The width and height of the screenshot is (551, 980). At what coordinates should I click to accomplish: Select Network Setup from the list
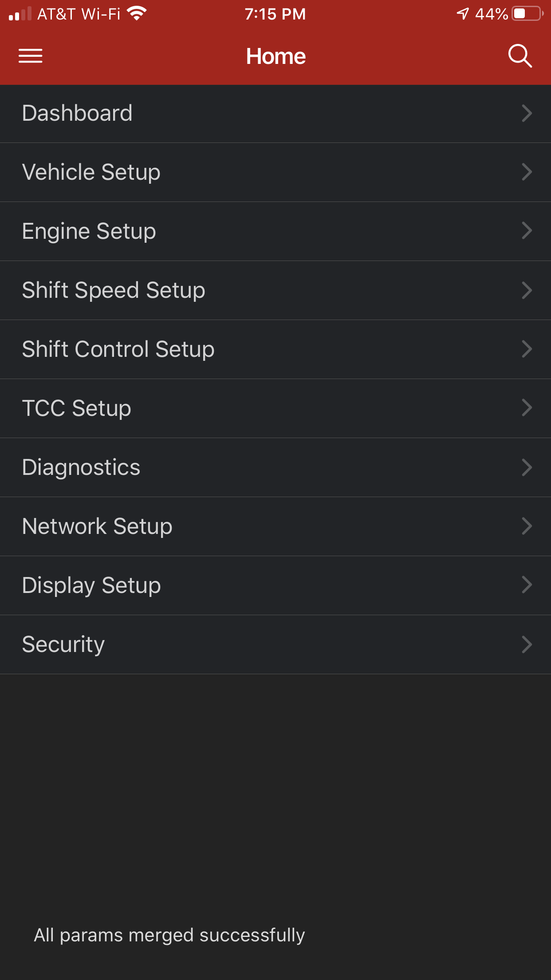pyautogui.click(x=97, y=526)
